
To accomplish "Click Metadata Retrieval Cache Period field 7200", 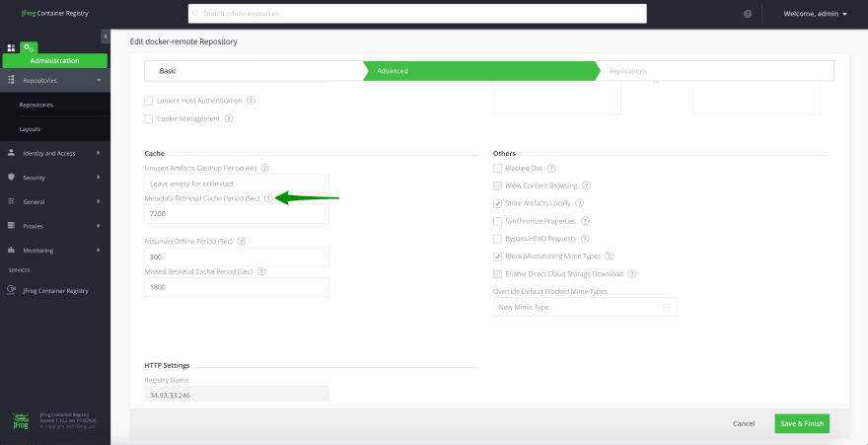I will (x=237, y=214).
